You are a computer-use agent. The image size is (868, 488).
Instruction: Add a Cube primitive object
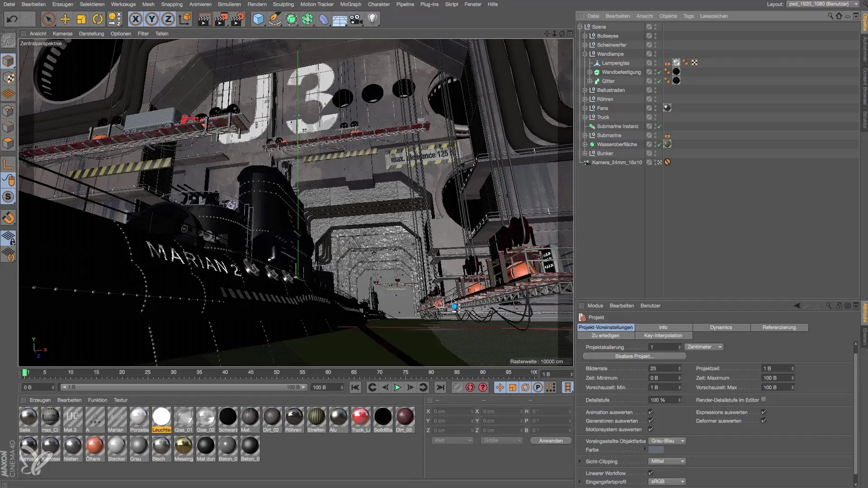point(258,19)
